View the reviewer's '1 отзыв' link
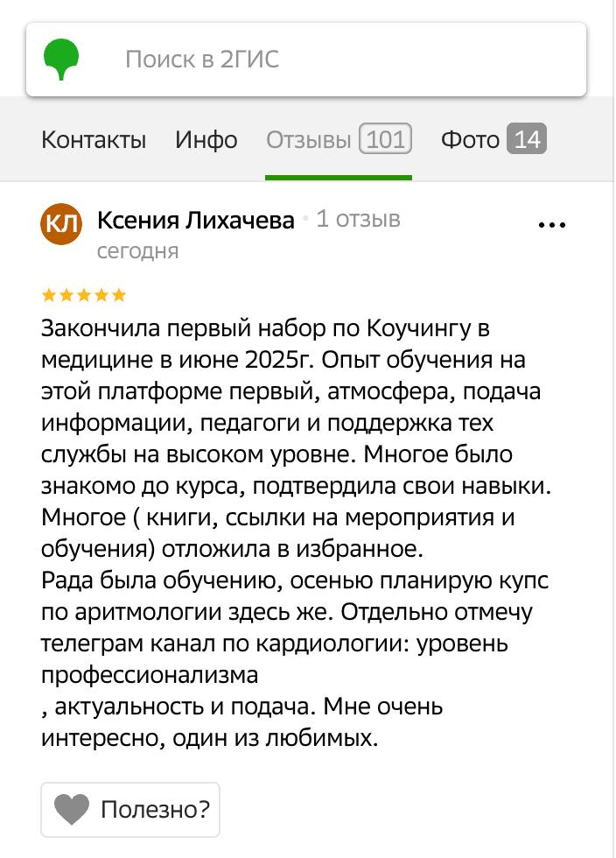This screenshot has height=858, width=616. click(359, 219)
